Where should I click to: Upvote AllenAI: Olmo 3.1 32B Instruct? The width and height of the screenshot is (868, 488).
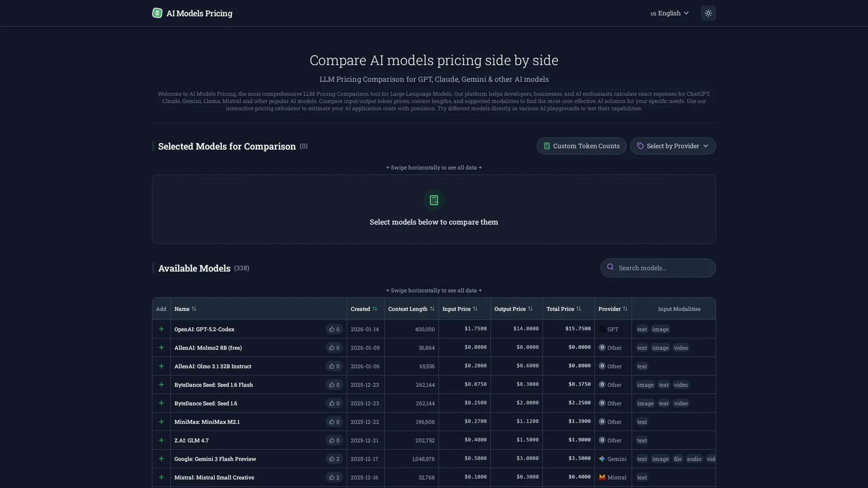[334, 366]
